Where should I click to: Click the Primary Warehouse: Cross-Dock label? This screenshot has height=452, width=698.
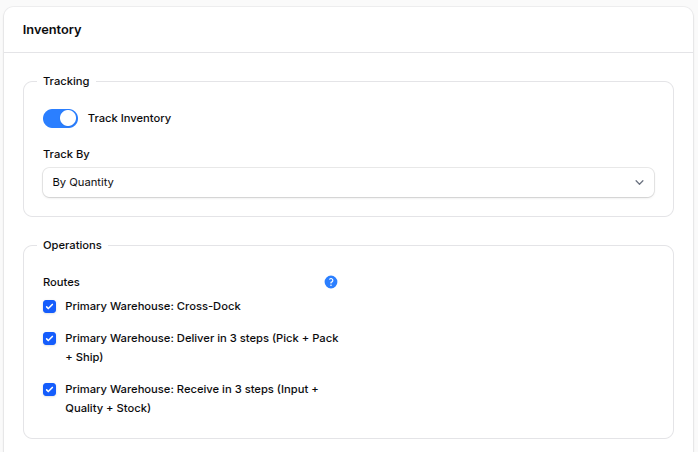(x=153, y=306)
